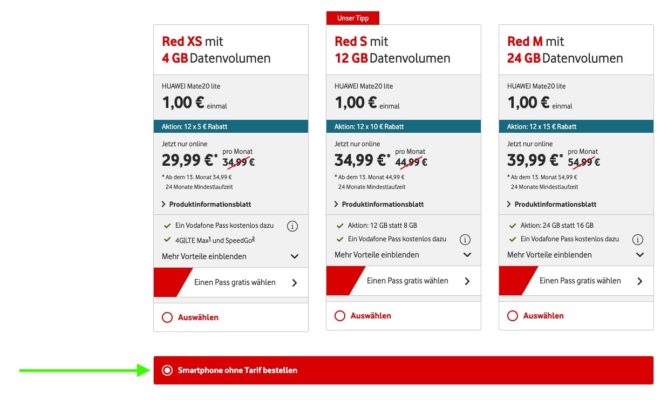Click arrow beside Red M free pass
The width and height of the screenshot is (661, 400).
[x=640, y=281]
